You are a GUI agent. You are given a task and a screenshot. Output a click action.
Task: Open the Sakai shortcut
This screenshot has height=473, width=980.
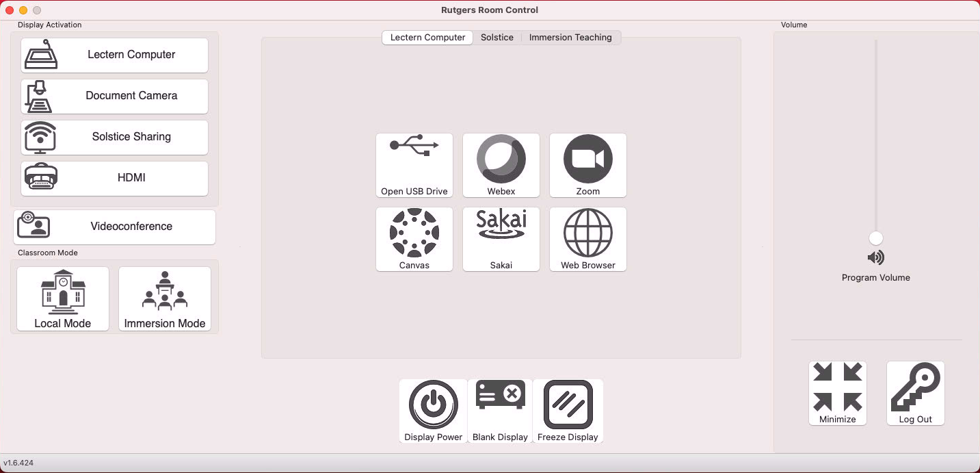[501, 239]
